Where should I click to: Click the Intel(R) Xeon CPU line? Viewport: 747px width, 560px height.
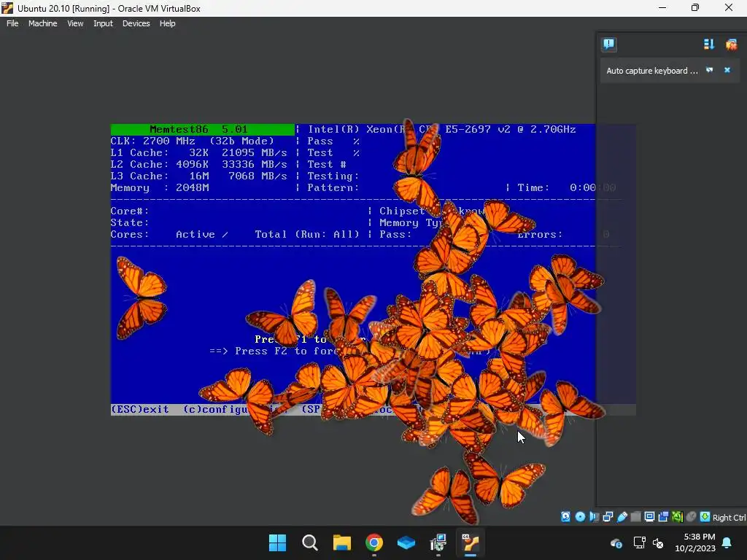(x=441, y=129)
